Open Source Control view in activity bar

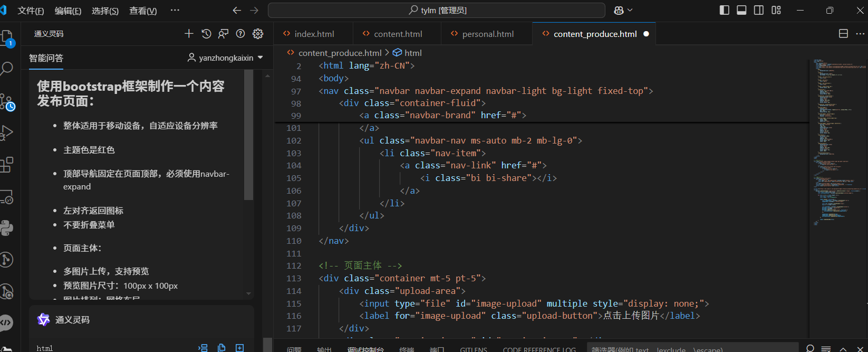[7, 102]
